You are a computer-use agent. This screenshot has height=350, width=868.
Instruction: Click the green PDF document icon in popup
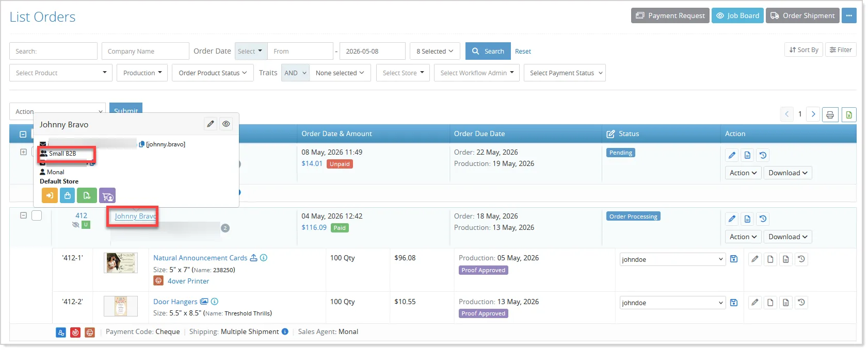click(87, 196)
